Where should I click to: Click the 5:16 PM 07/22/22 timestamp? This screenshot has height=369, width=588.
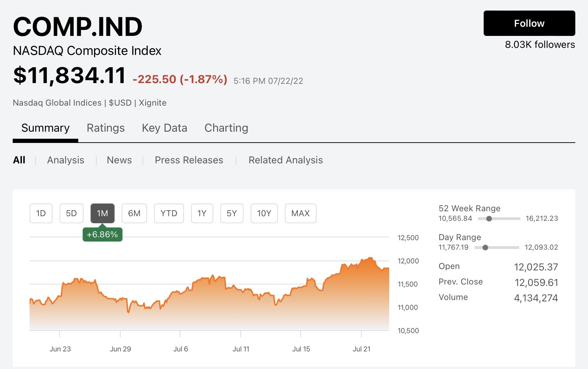tap(268, 81)
